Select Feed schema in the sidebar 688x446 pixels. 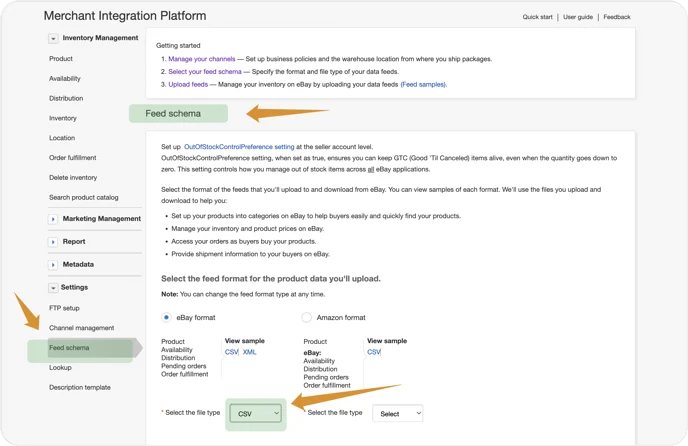[69, 348]
